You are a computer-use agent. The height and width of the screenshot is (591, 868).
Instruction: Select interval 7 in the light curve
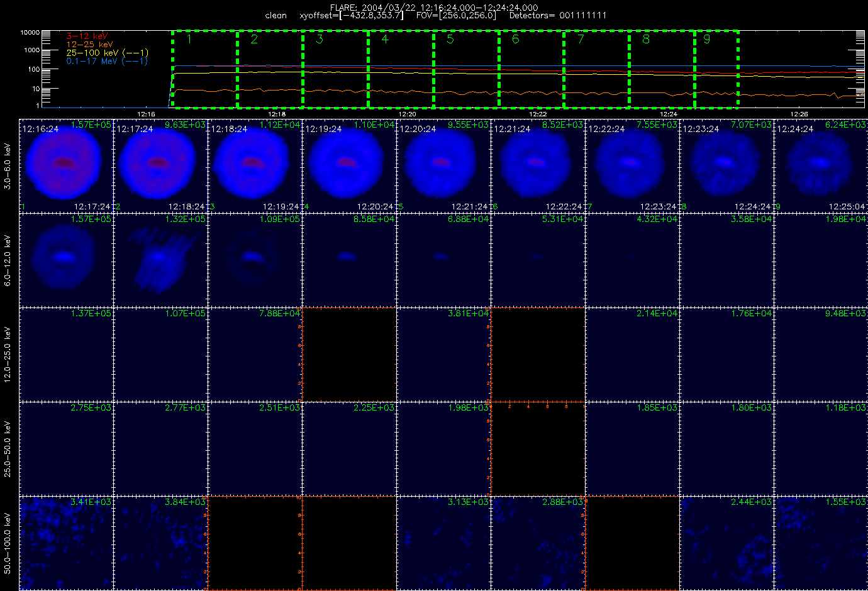click(596, 69)
